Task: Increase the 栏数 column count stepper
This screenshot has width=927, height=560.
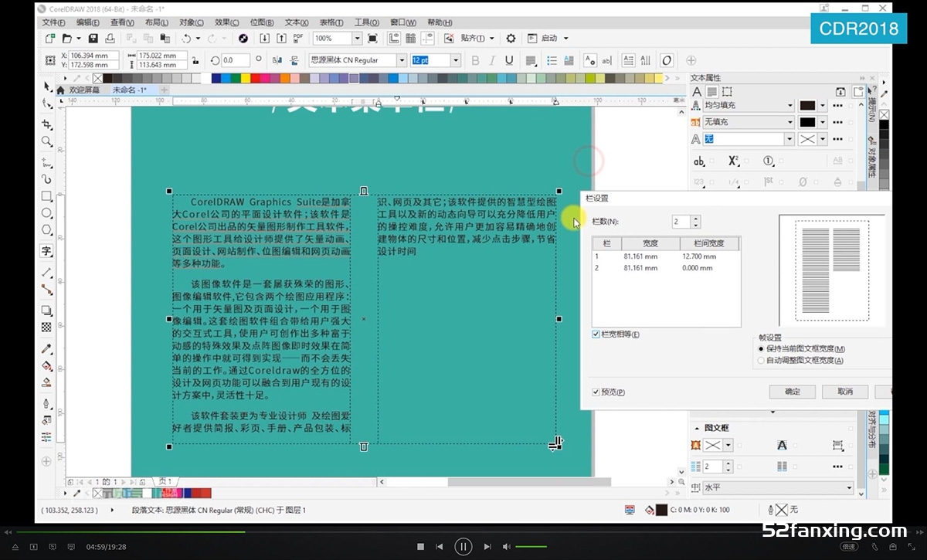Action: 696,219
